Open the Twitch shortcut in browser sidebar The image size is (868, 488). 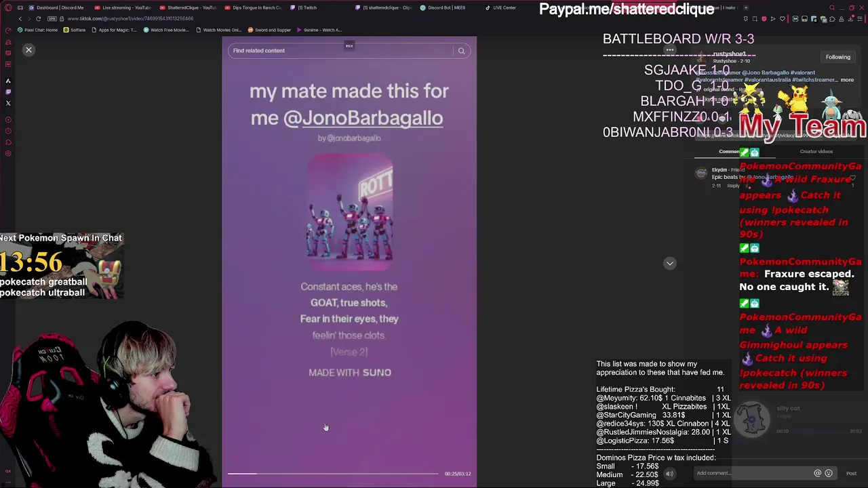(x=8, y=91)
